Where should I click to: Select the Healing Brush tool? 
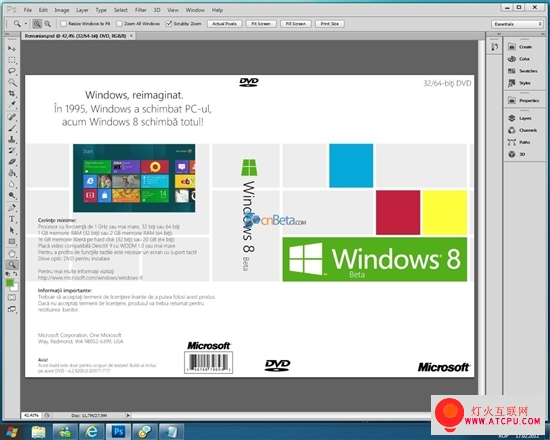(12, 117)
